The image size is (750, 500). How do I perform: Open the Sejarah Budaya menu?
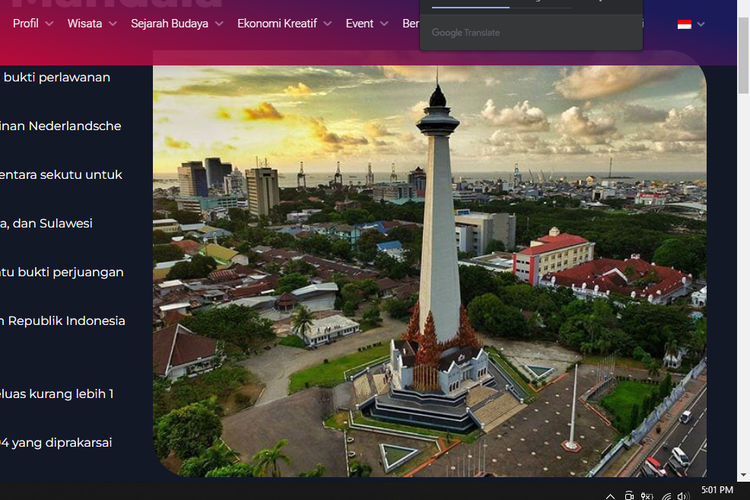(169, 23)
